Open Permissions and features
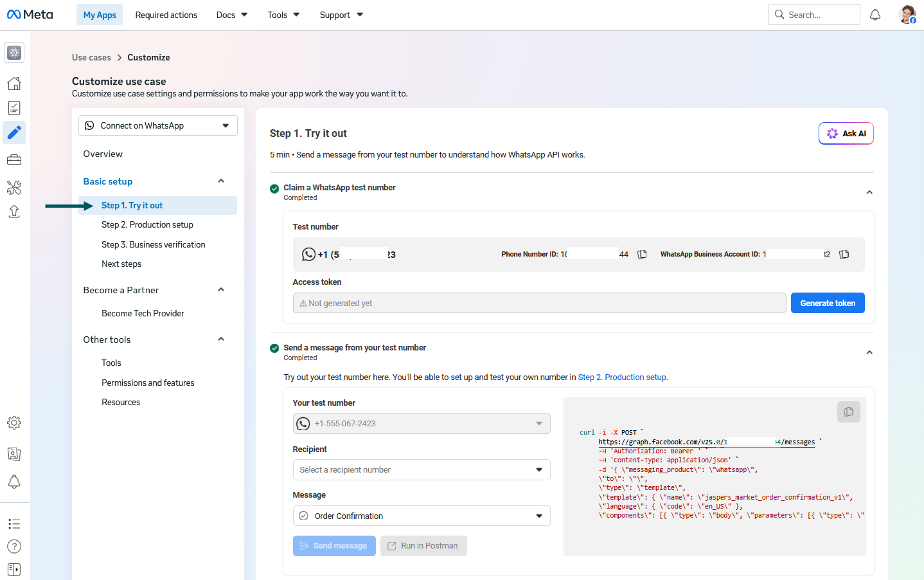924x580 pixels. click(x=148, y=383)
